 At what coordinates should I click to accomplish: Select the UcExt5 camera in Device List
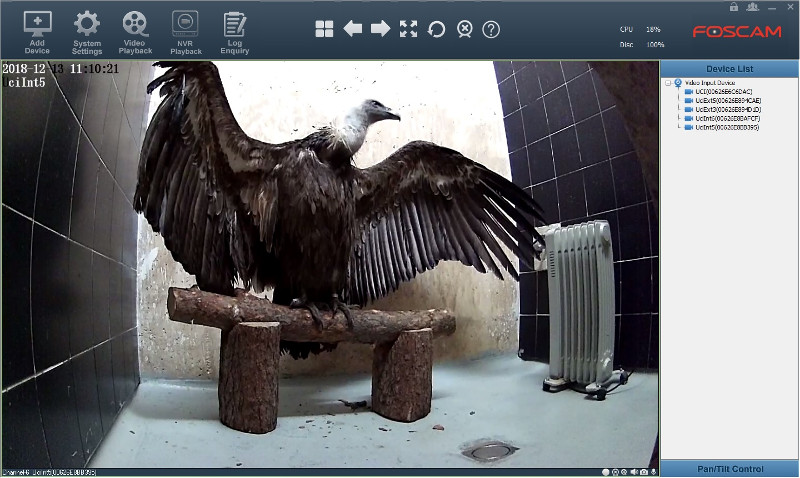point(728,100)
